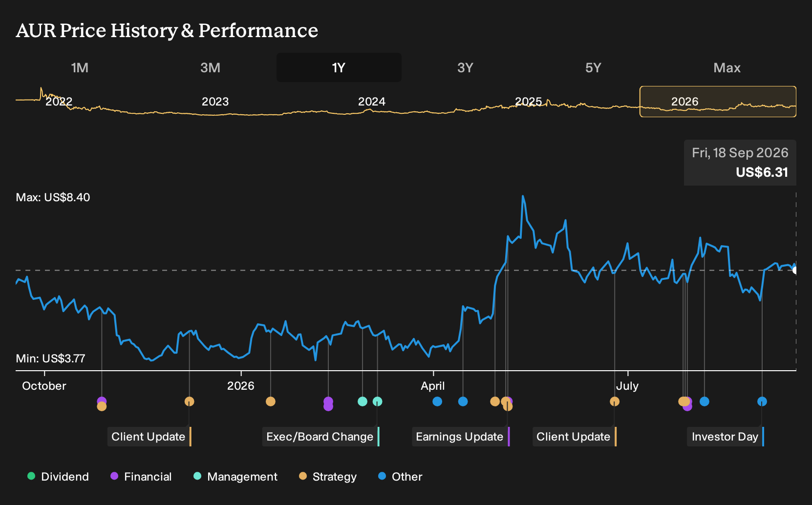Screen dimensions: 812x505
Task: Click the October axis label
Action: (x=44, y=386)
